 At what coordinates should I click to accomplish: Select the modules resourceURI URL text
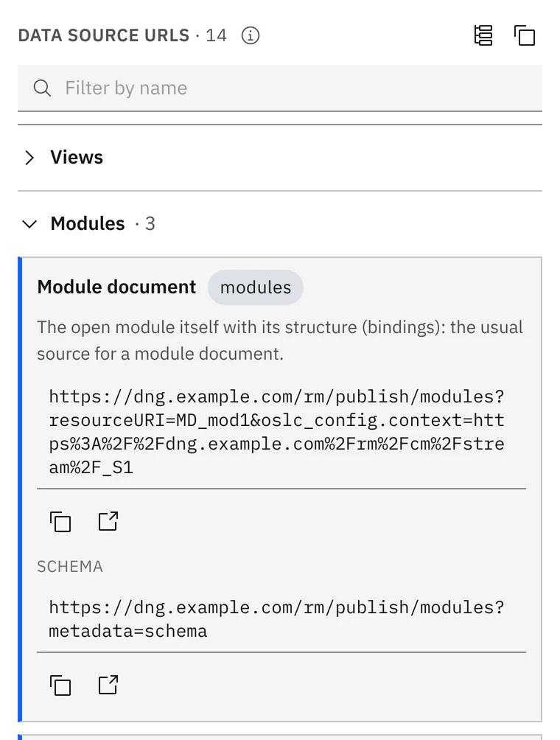pyautogui.click(x=277, y=432)
